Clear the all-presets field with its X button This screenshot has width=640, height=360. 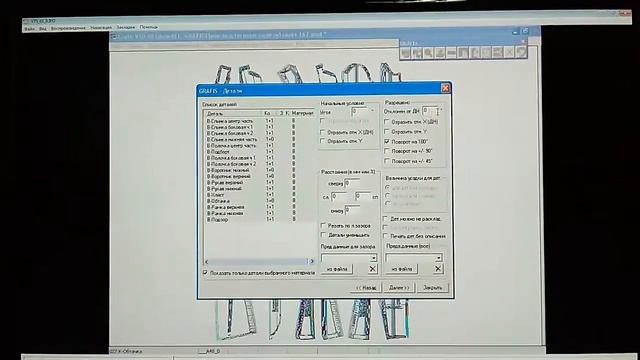pyautogui.click(x=438, y=269)
